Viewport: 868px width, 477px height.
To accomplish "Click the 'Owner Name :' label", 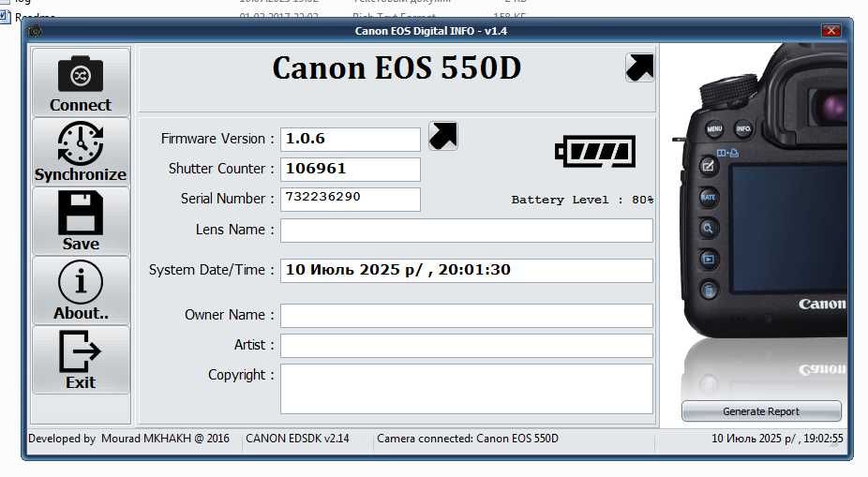I will (229, 315).
